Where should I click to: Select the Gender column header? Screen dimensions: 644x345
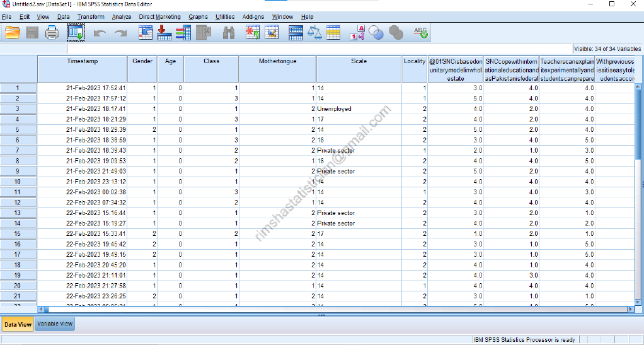click(x=142, y=69)
